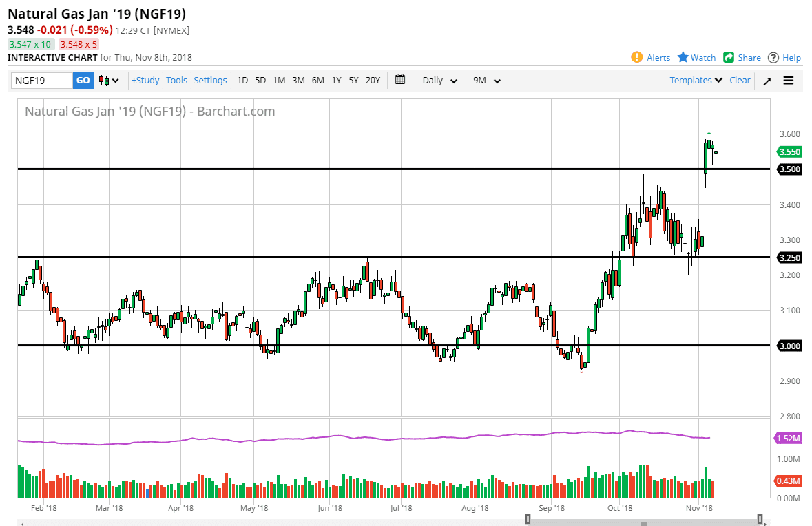Click the Alerts link text
Image resolution: width=812 pixels, height=526 pixels.
click(658, 57)
